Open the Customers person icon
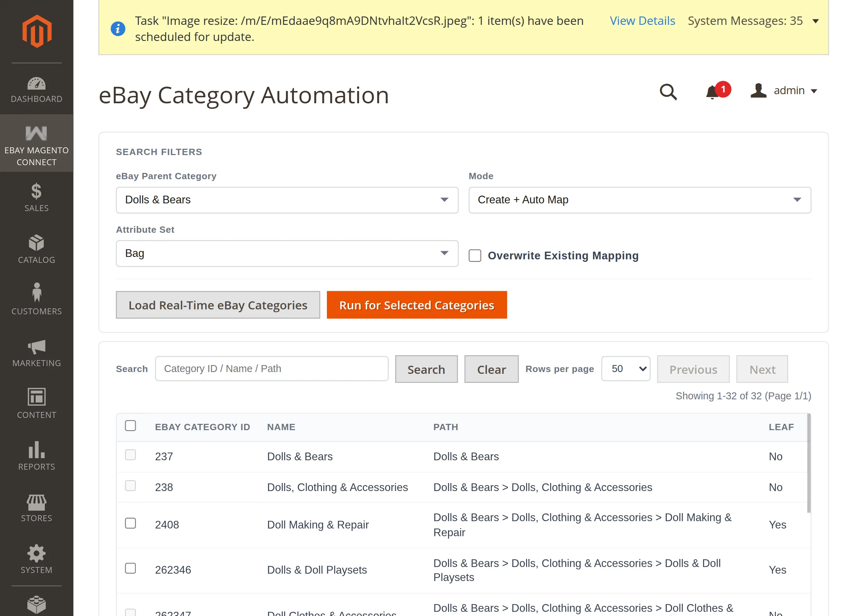The width and height of the screenshot is (854, 616). coord(36,293)
